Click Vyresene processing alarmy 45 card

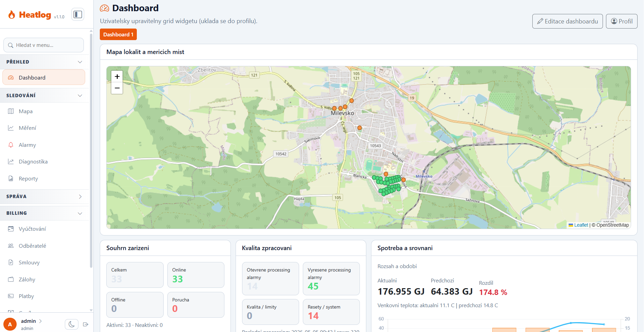click(331, 279)
